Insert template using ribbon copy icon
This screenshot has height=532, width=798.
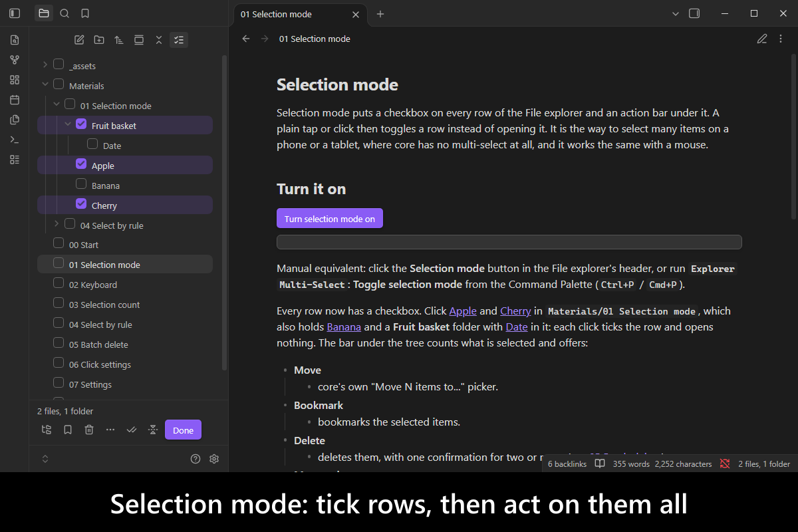[x=15, y=120]
